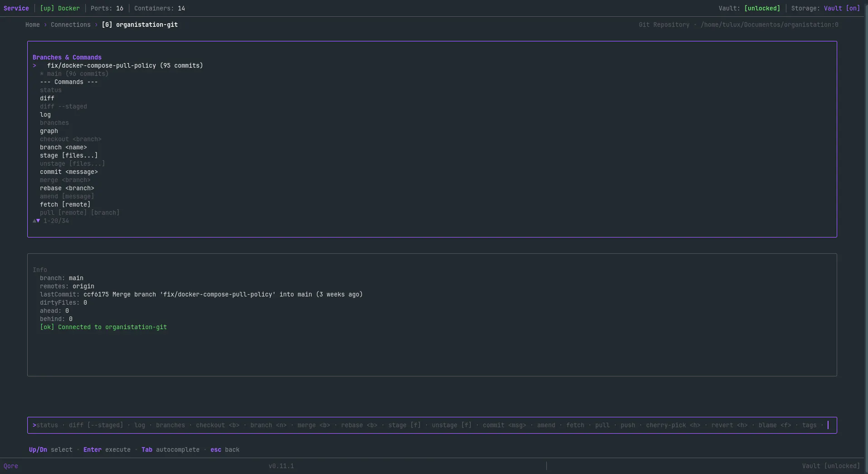Click the Vault [unlocked] status bar entry
868x474 pixels.
tap(831, 466)
